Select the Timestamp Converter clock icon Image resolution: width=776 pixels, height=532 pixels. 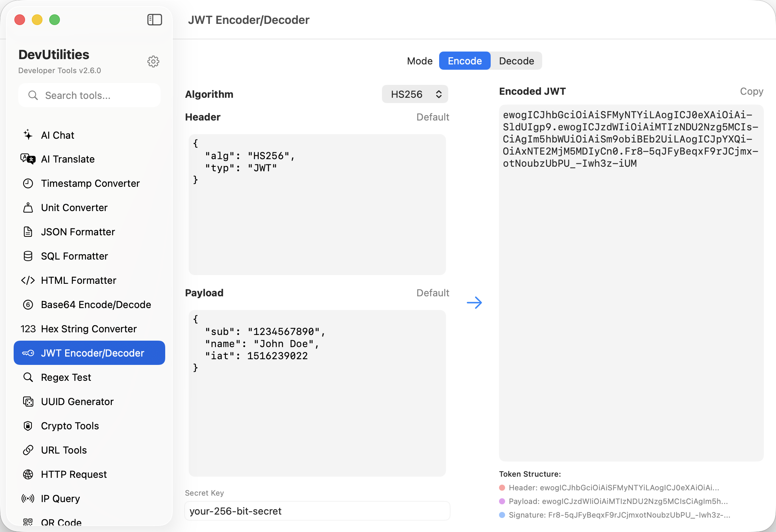click(x=28, y=183)
